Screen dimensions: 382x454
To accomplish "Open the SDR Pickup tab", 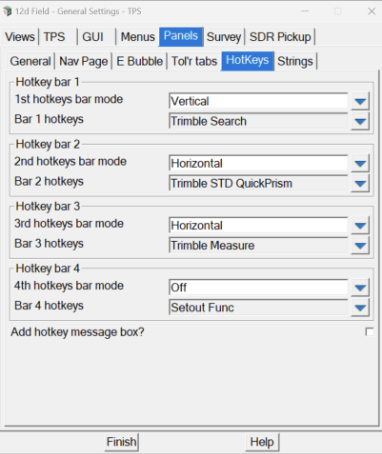I will (x=280, y=37).
